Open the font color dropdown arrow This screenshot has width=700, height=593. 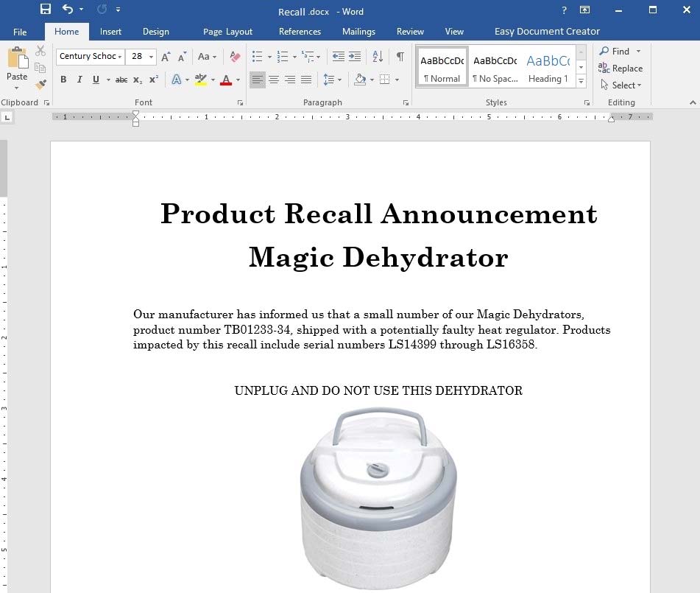[x=238, y=80]
